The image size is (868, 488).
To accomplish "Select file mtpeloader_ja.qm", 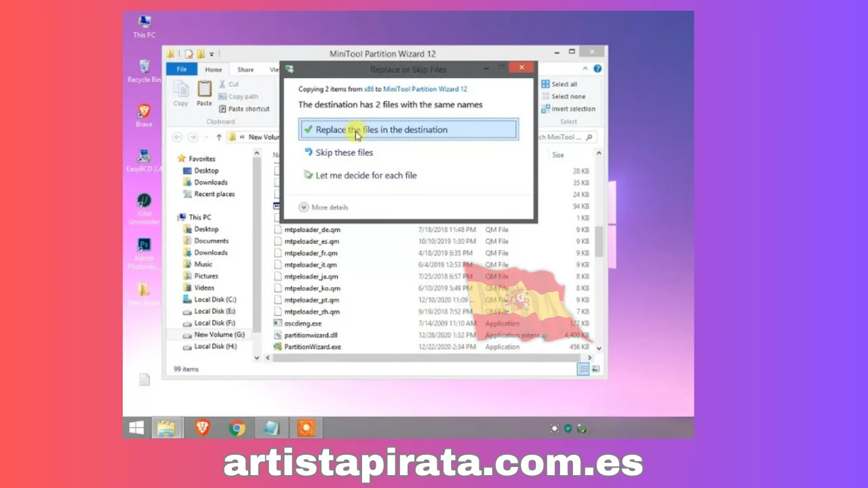I will pyautogui.click(x=306, y=277).
